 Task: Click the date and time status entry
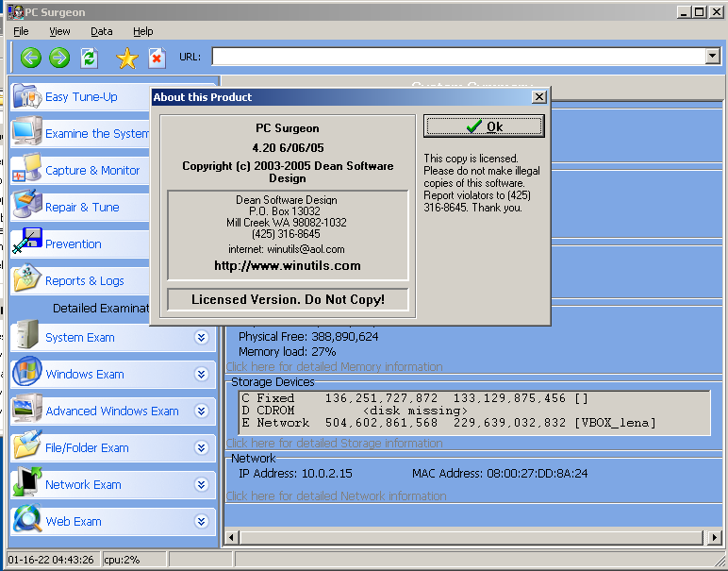click(x=51, y=560)
